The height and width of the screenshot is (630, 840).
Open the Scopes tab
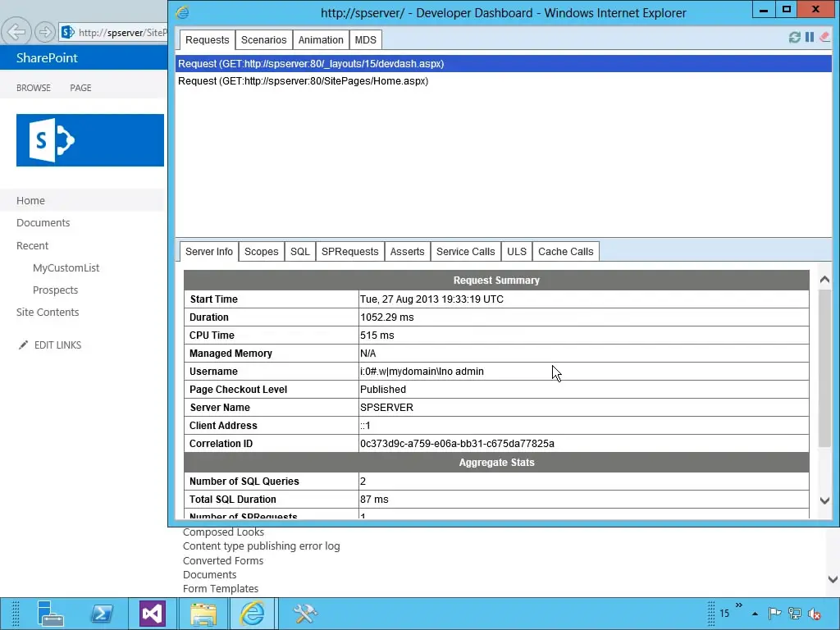coord(262,252)
